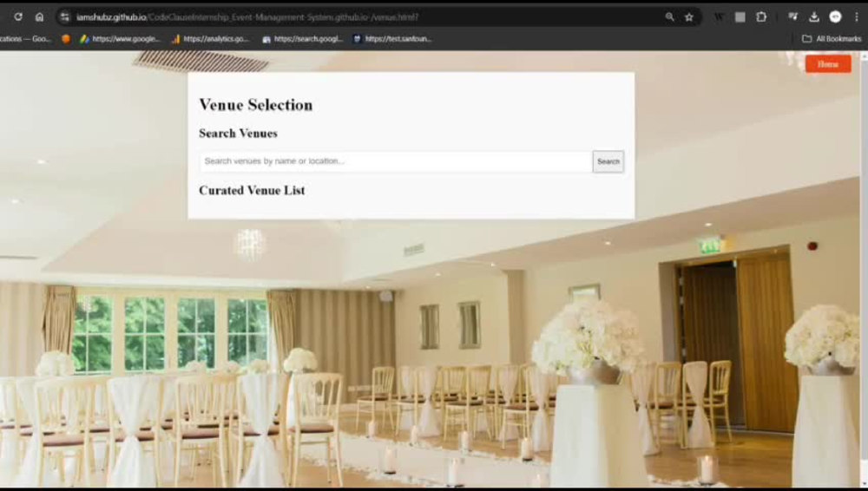Viewport: 868px width, 491px height.
Task: Go to the browser home page icon
Action: click(x=39, y=17)
